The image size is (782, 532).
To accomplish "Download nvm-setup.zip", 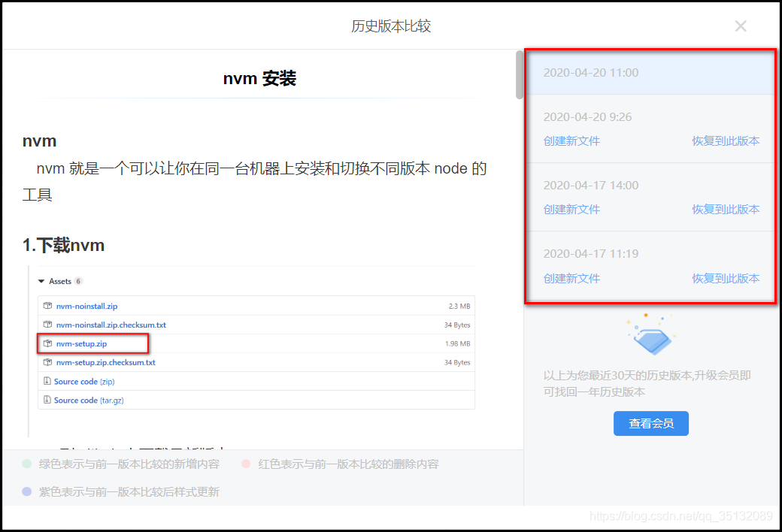I will click(x=81, y=343).
